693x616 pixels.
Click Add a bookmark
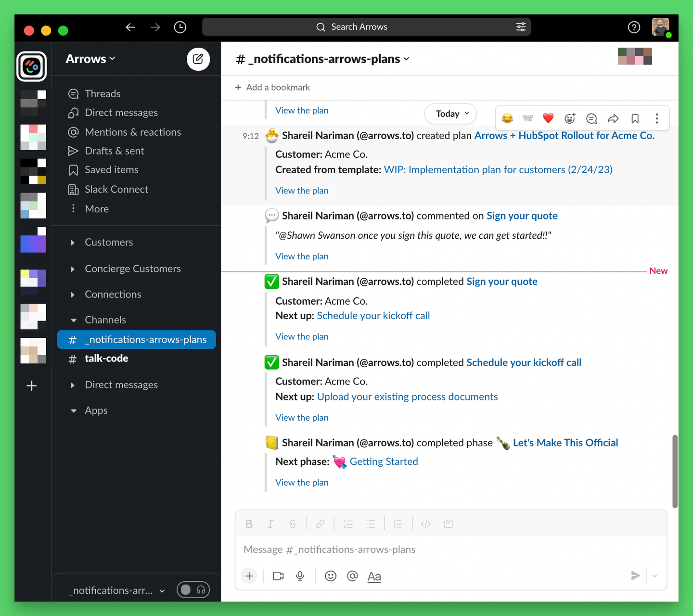[x=272, y=88]
